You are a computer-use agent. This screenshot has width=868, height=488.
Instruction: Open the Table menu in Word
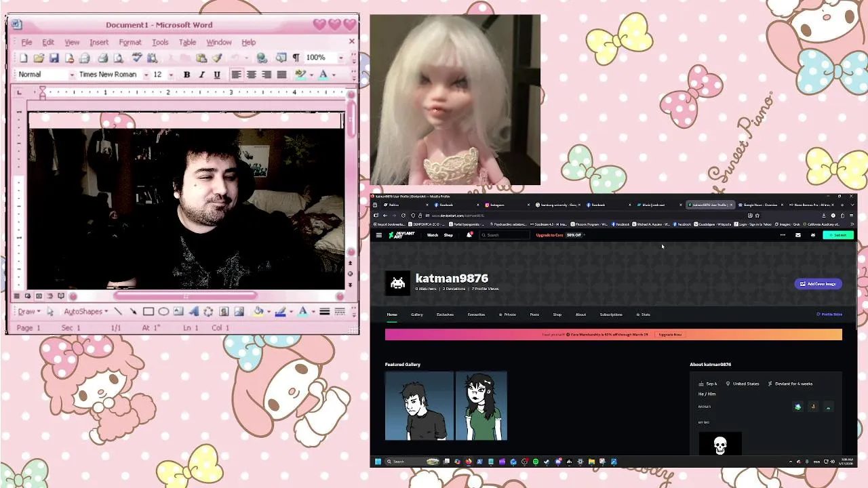(187, 42)
